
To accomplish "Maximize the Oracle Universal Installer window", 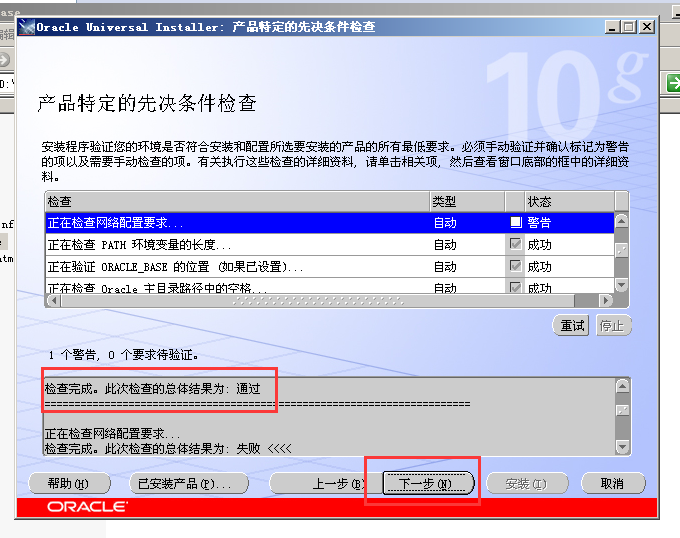I will point(628,27).
